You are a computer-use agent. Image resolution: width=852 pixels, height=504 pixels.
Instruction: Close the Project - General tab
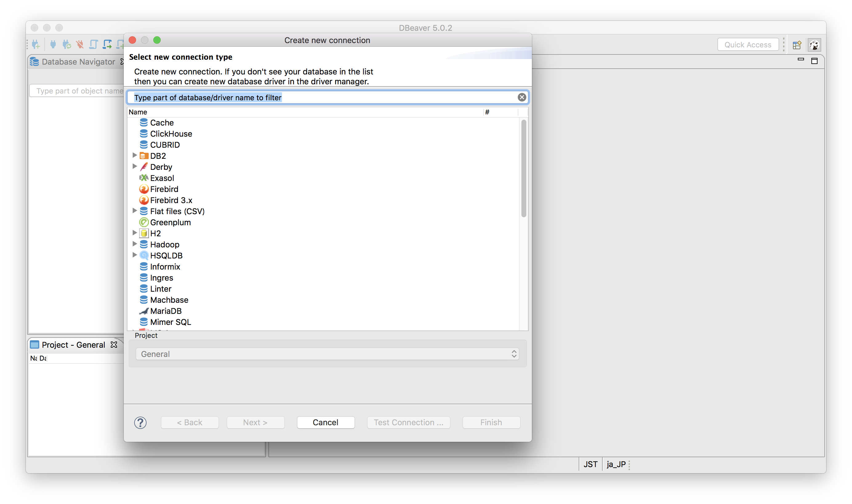114,344
